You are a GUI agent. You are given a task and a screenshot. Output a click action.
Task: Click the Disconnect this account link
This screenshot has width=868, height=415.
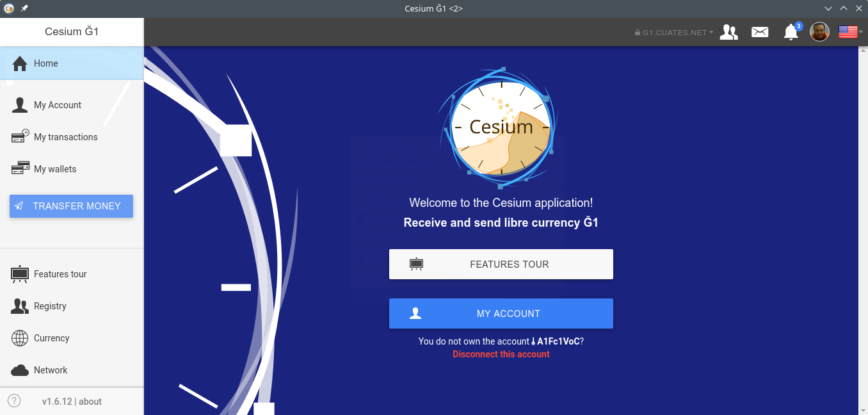tap(501, 354)
